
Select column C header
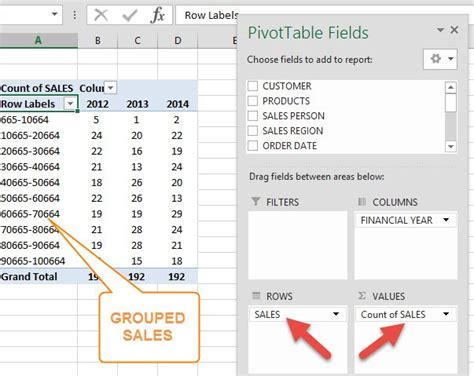[x=137, y=40]
